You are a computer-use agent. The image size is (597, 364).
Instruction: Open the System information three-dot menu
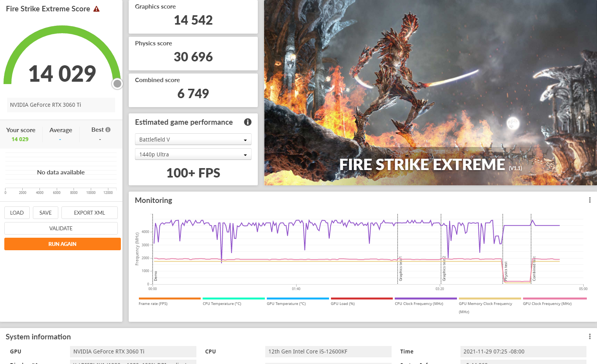[x=590, y=337]
